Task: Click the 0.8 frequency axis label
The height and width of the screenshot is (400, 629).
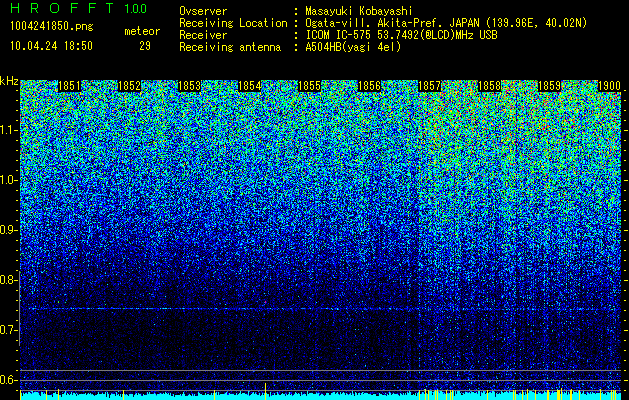Action: coord(9,280)
